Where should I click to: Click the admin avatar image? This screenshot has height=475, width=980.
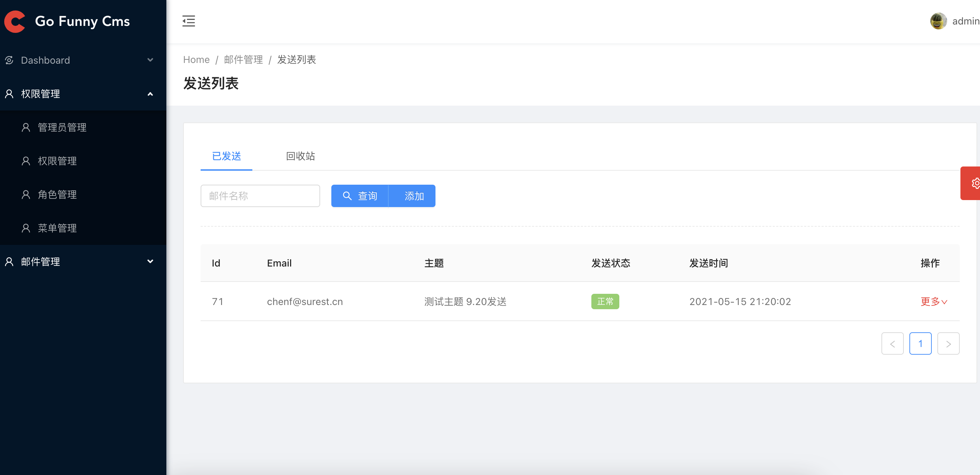pos(938,21)
